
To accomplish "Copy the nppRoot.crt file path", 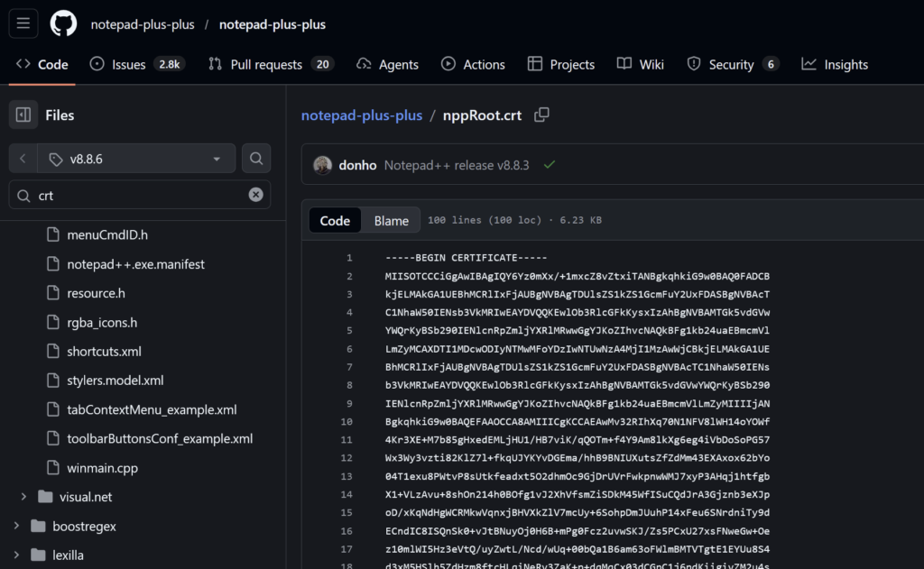I will point(541,115).
